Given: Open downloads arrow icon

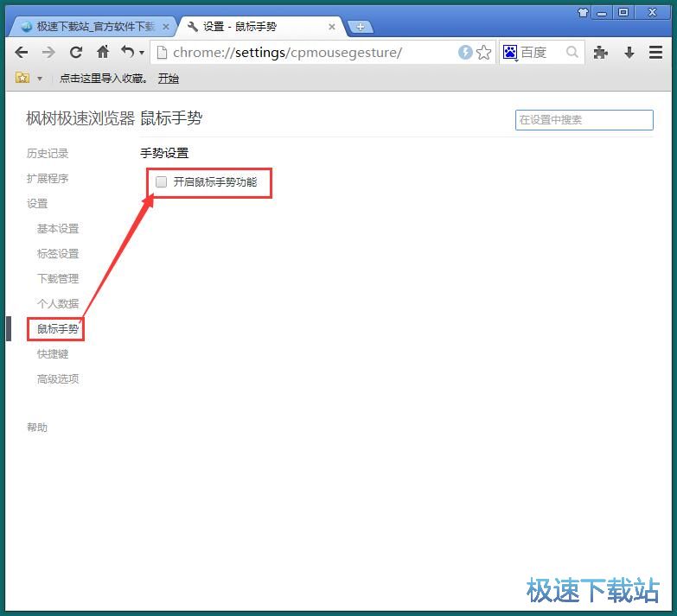Looking at the screenshot, I should point(629,53).
